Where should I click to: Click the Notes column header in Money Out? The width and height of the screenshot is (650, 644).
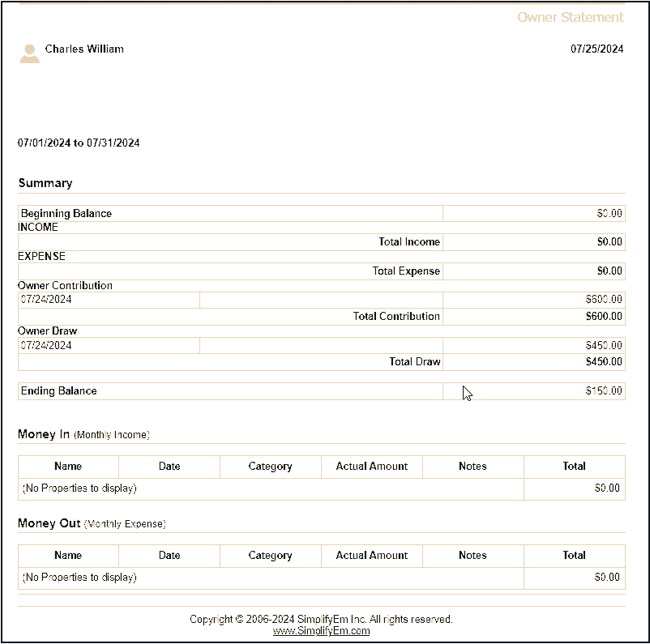(473, 556)
